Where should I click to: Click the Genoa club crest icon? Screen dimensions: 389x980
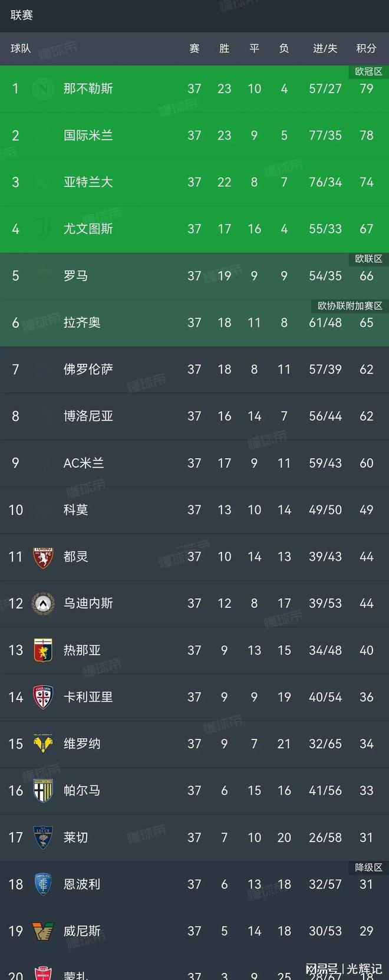click(x=43, y=650)
